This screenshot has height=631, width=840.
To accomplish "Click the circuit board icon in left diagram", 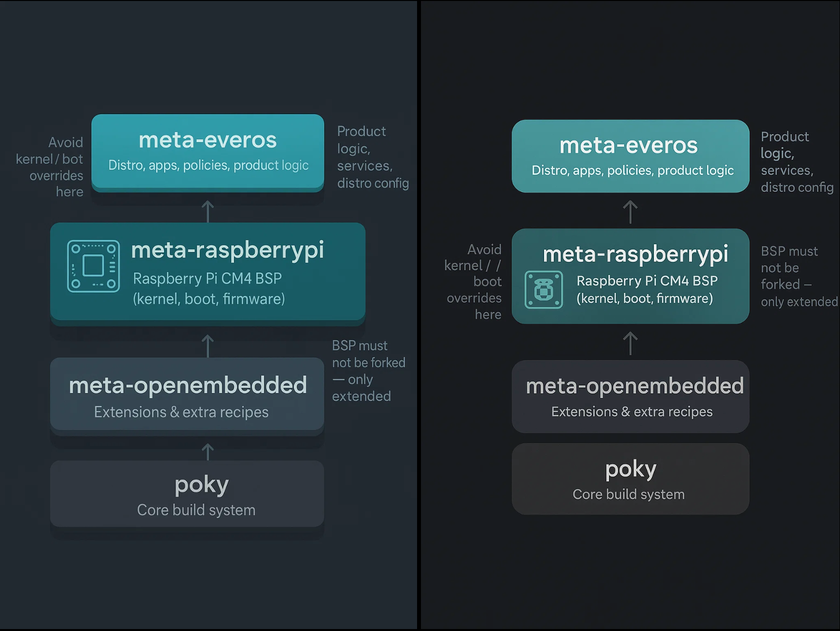I will 93,266.
